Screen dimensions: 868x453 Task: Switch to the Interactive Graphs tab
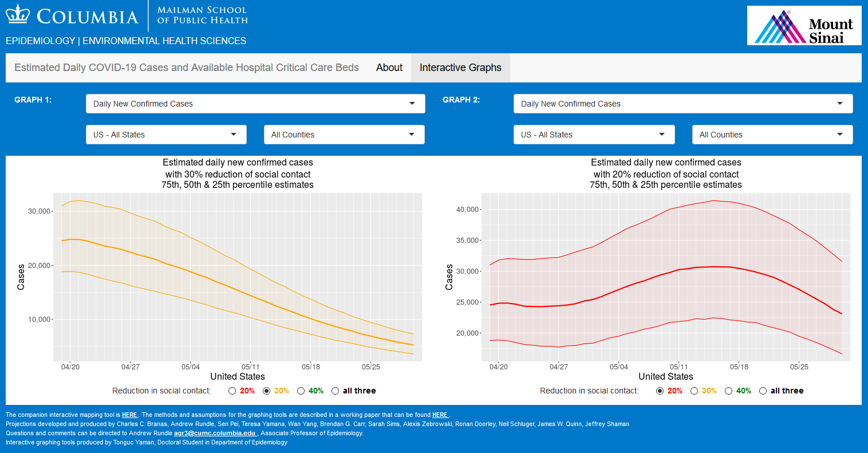[x=460, y=68]
